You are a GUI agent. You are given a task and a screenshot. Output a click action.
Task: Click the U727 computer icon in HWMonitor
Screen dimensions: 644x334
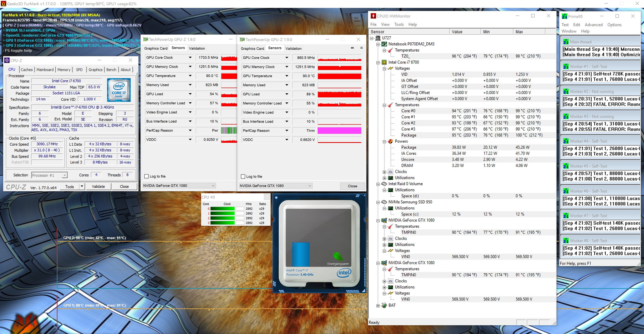point(378,38)
